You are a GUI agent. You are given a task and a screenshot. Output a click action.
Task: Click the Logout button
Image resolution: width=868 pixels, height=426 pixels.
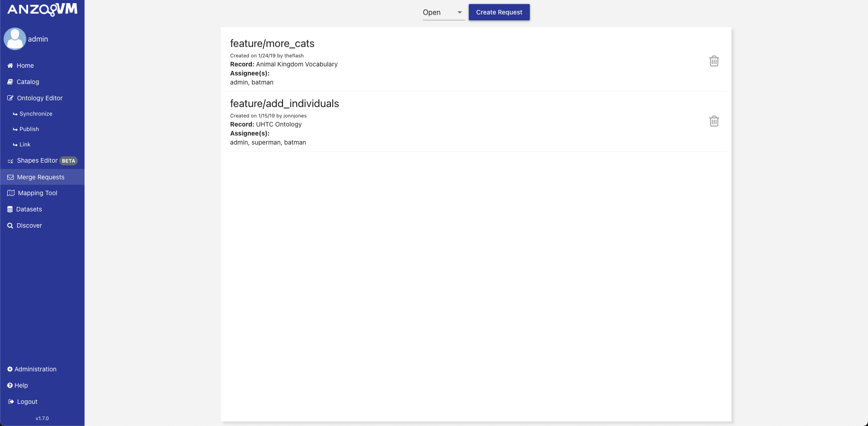click(27, 402)
